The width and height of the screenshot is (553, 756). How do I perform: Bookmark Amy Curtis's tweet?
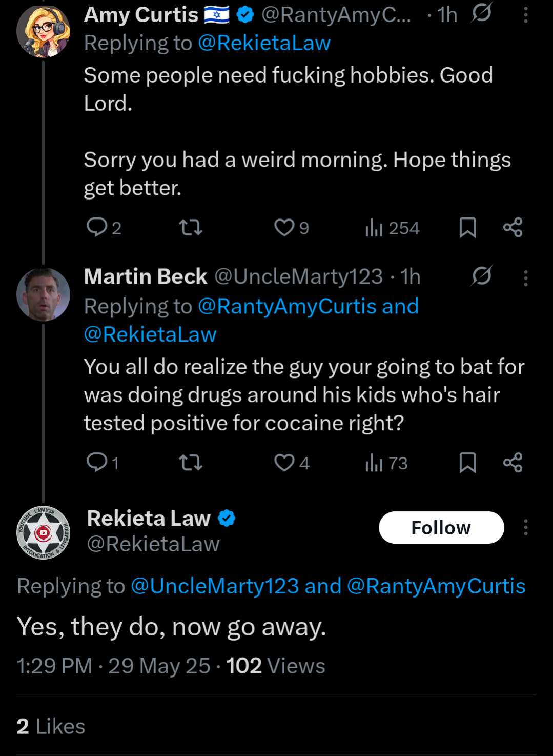(467, 227)
